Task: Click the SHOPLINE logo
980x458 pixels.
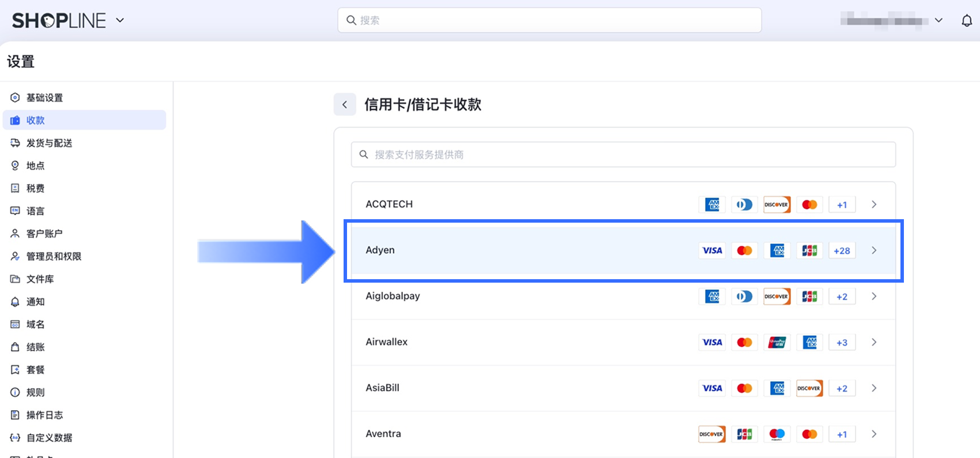Action: [59, 21]
